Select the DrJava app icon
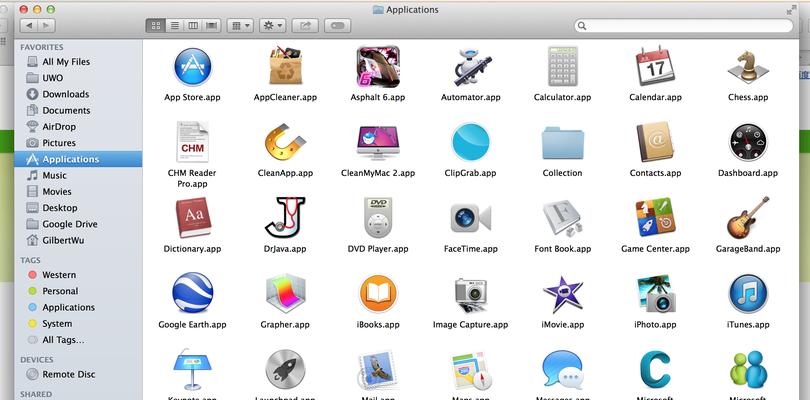The width and height of the screenshot is (810, 400). (x=285, y=218)
